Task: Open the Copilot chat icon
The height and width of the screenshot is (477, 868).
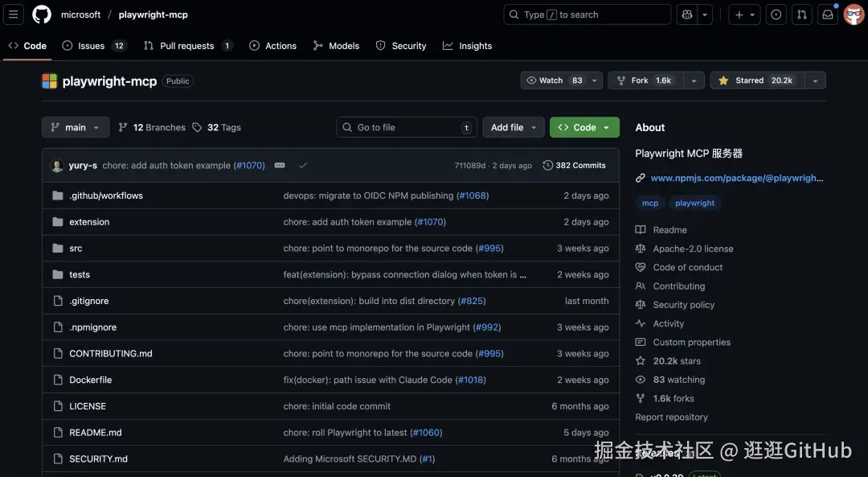Action: pos(687,15)
